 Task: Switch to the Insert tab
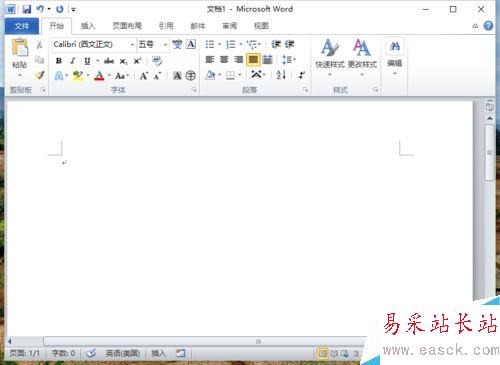[x=88, y=26]
